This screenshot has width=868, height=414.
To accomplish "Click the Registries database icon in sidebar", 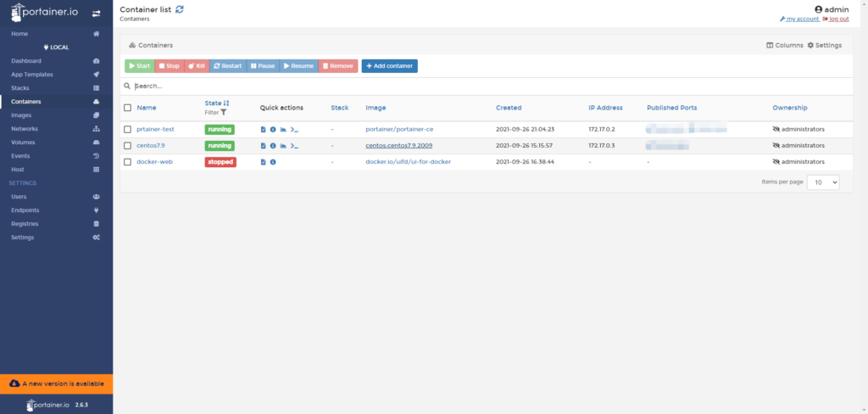I will point(97,224).
